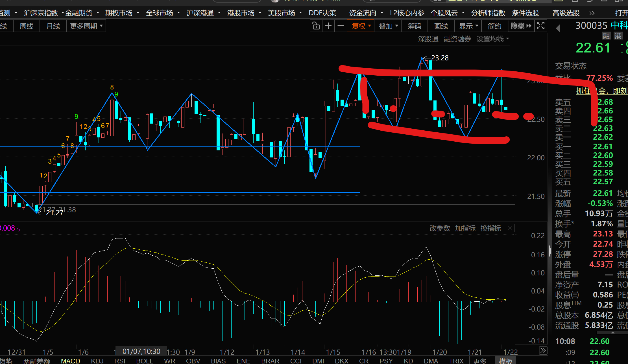Enter fullscreen chart with expand-arrows icon
Image resolution: width=628 pixels, height=364 pixels.
coord(540,26)
